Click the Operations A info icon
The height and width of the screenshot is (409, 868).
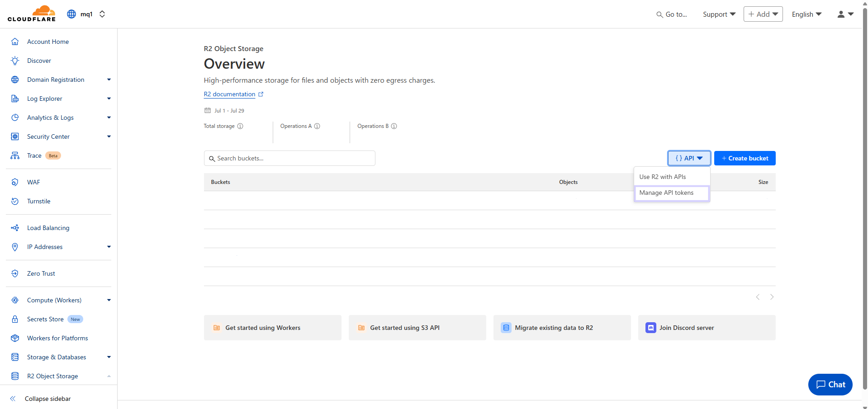point(317,126)
